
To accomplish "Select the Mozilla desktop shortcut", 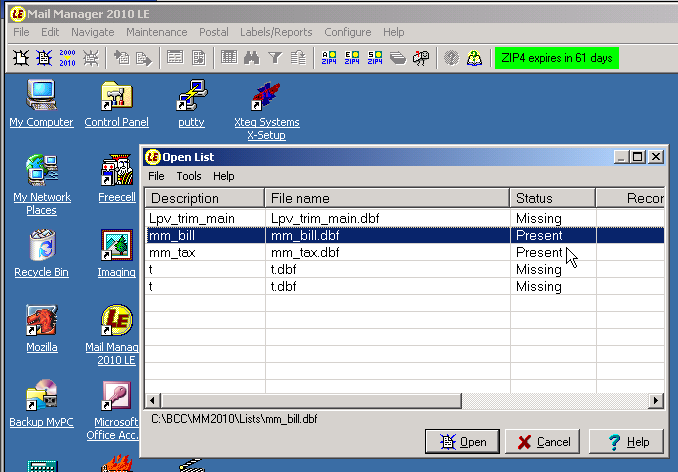I will click(42, 329).
